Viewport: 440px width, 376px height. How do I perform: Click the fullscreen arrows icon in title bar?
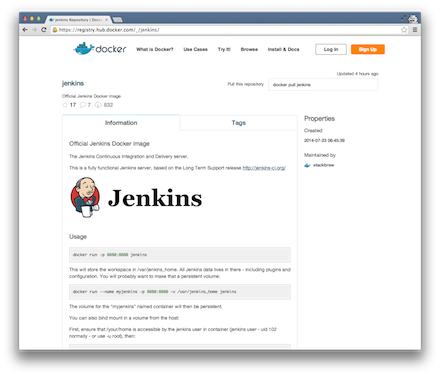(403, 18)
